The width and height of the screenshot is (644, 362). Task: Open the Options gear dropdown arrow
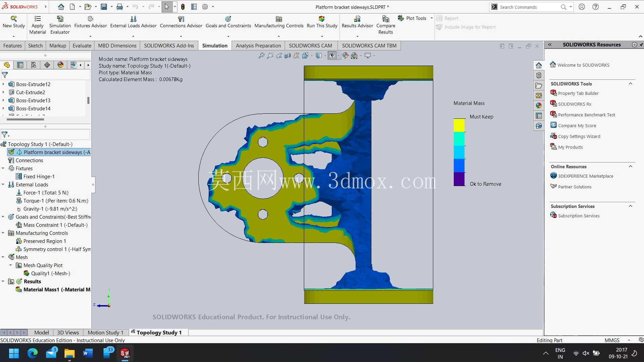point(213,7)
